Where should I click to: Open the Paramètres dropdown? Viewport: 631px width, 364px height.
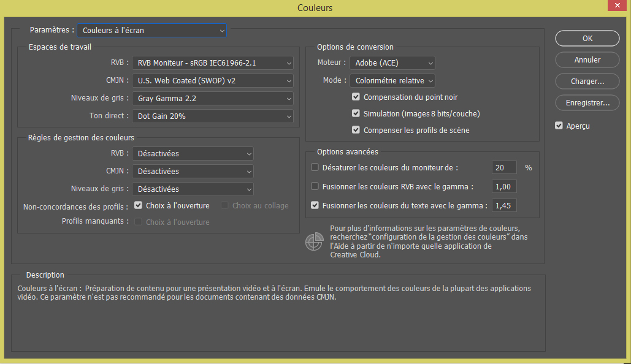(x=151, y=29)
